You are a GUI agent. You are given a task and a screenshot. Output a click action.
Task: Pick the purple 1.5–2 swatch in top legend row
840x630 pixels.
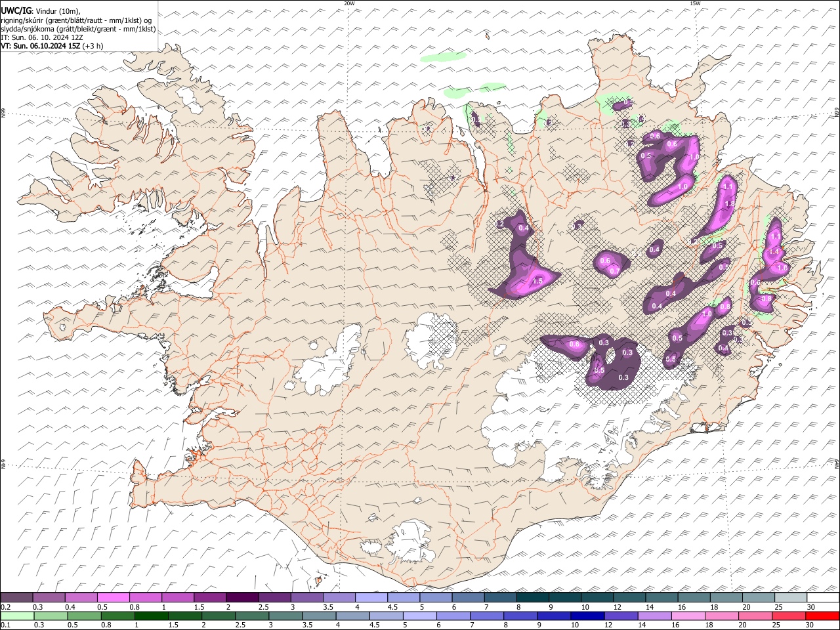[x=209, y=597]
